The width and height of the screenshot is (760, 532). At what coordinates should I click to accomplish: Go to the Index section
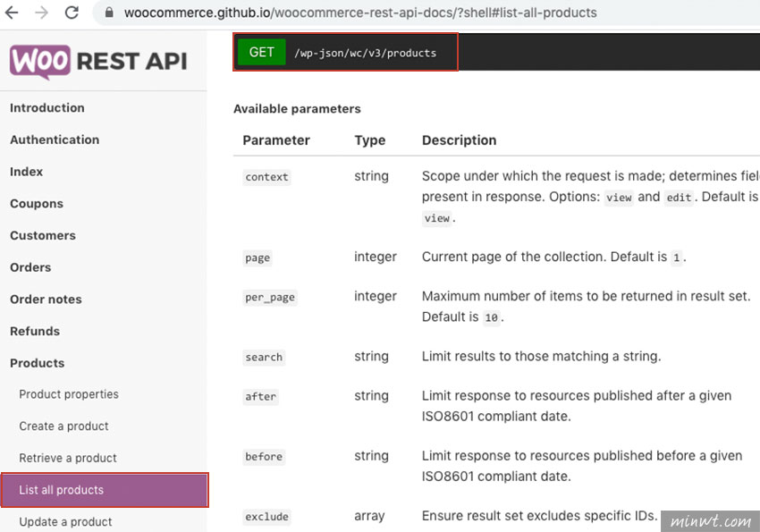click(26, 172)
